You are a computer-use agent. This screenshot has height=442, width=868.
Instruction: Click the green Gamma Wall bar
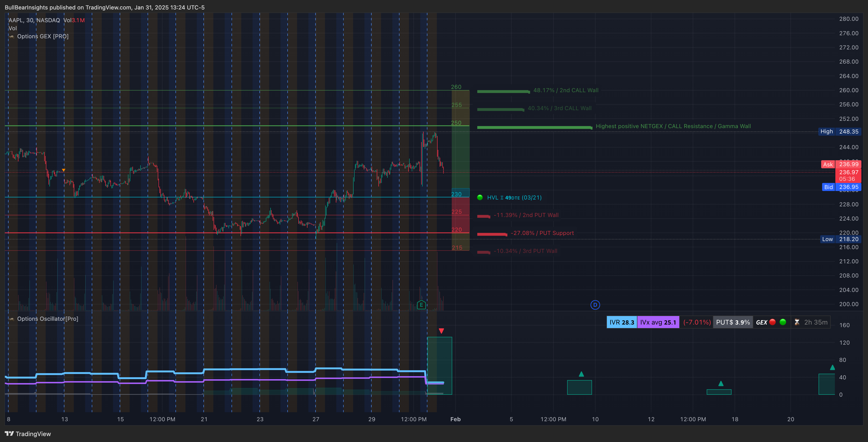click(x=535, y=128)
